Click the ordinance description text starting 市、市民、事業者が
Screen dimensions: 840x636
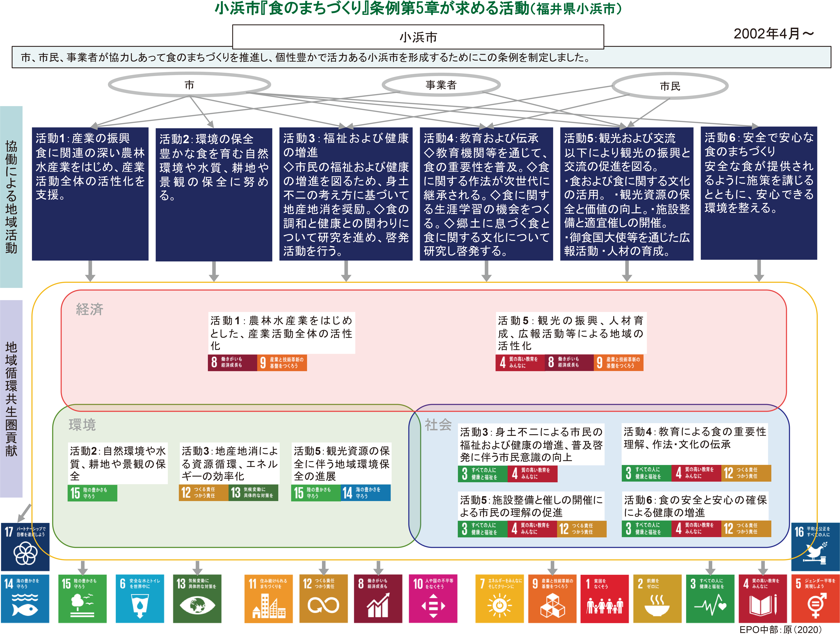306,57
